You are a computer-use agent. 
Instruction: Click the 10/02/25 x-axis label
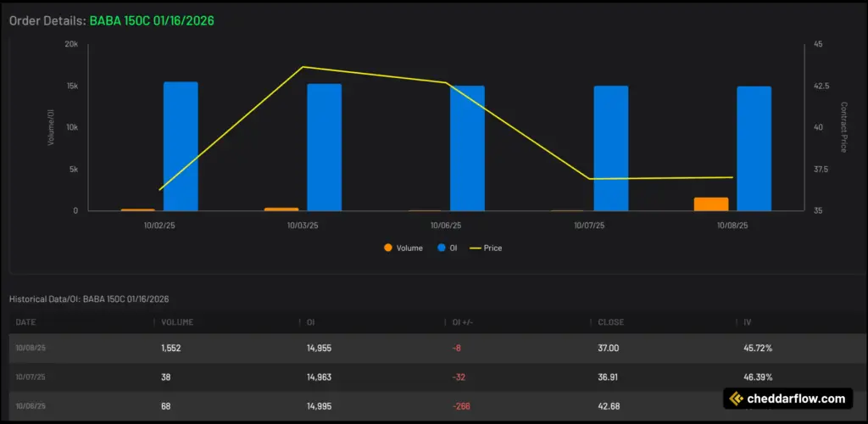pyautogui.click(x=159, y=226)
